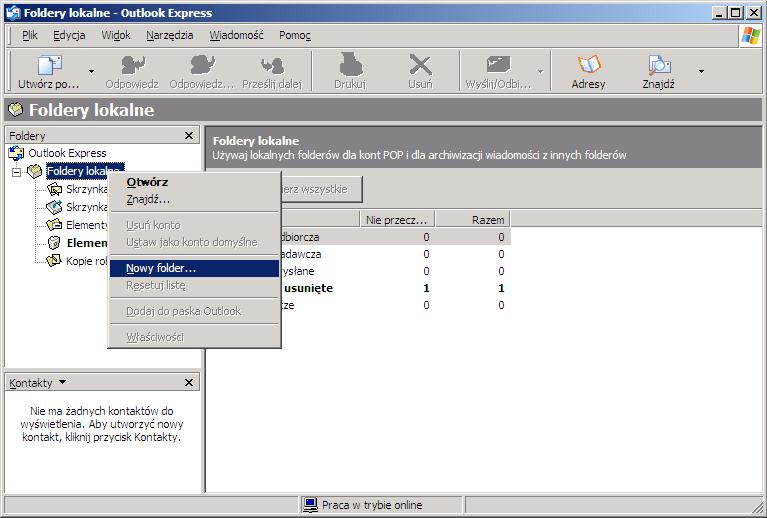The image size is (767, 518).
Task: Open the Edycja menu
Action: click(x=69, y=35)
